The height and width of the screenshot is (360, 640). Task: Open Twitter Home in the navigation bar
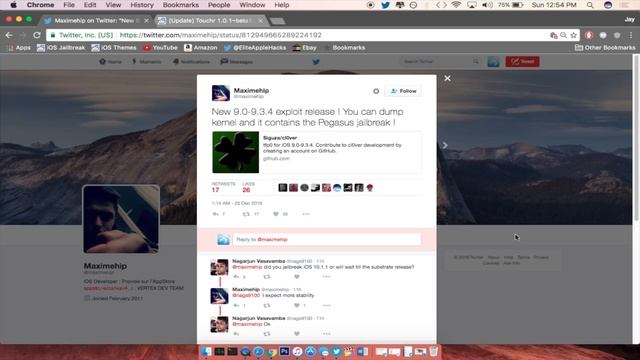[110, 62]
